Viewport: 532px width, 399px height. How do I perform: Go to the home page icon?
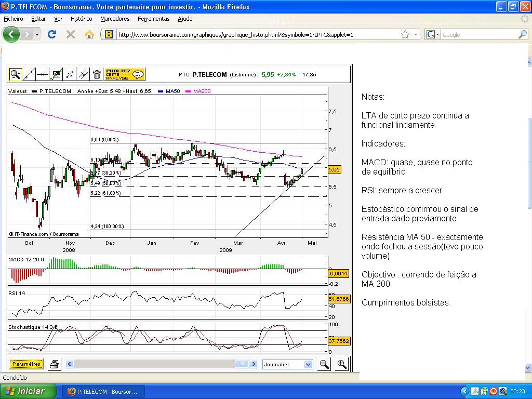89,34
